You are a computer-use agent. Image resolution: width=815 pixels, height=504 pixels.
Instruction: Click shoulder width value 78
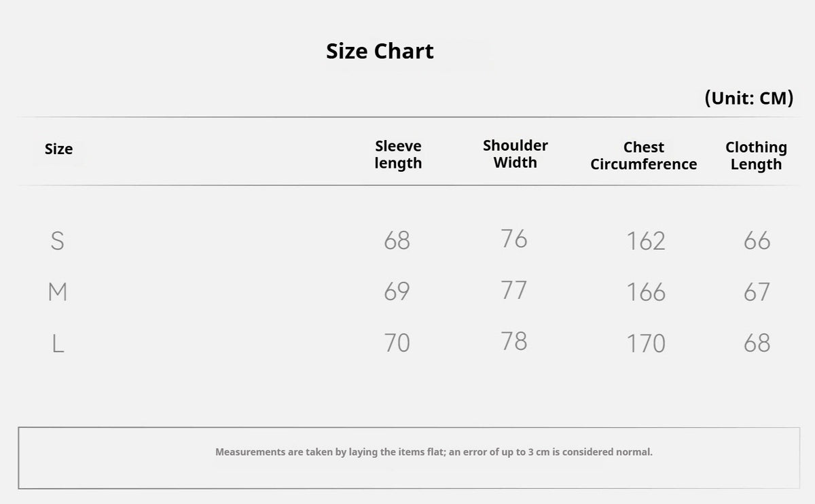pyautogui.click(x=514, y=341)
